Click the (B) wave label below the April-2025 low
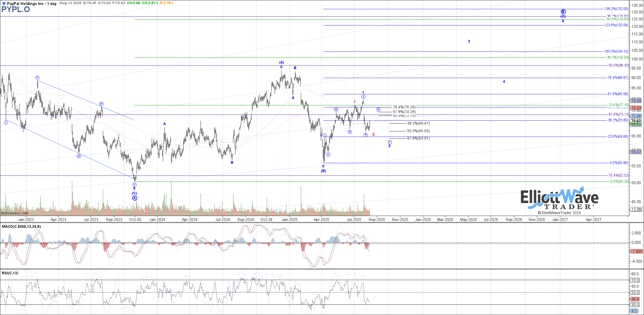 coord(323,171)
